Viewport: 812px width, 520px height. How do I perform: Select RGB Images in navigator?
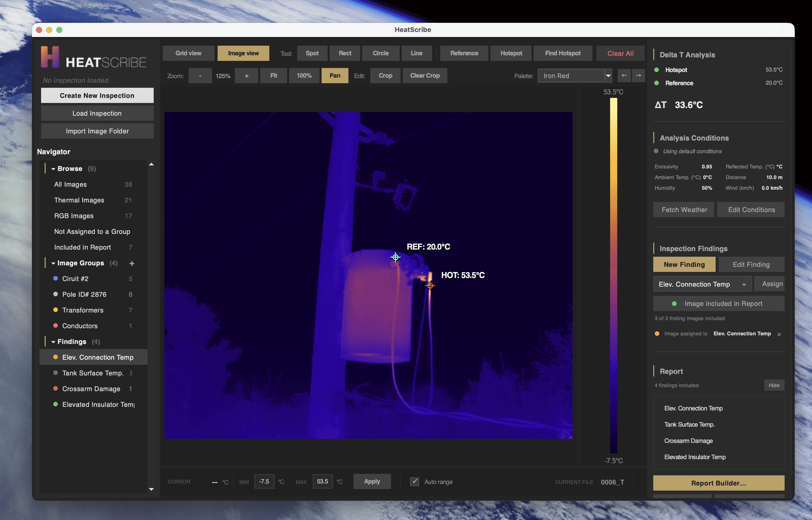point(94,216)
